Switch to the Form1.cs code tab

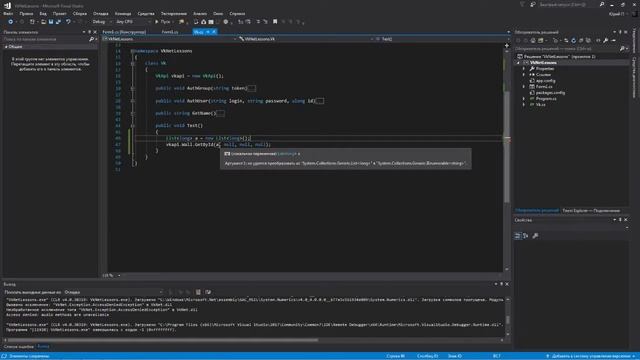[170, 32]
